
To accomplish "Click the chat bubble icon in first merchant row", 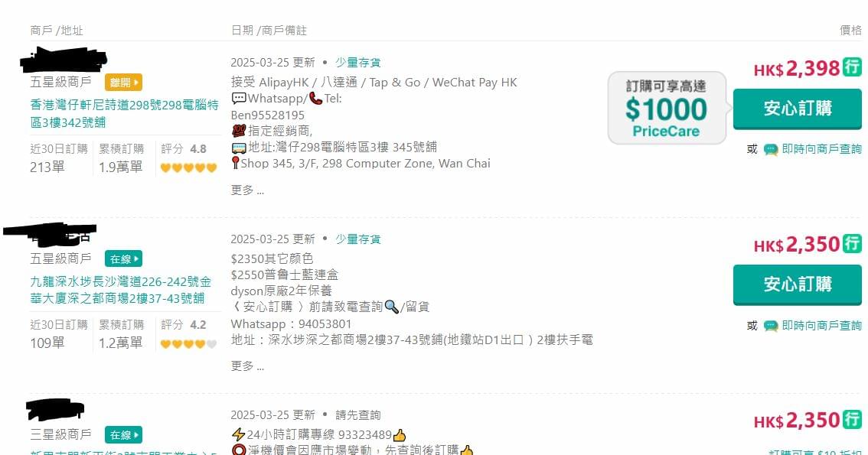I will coord(771,149).
